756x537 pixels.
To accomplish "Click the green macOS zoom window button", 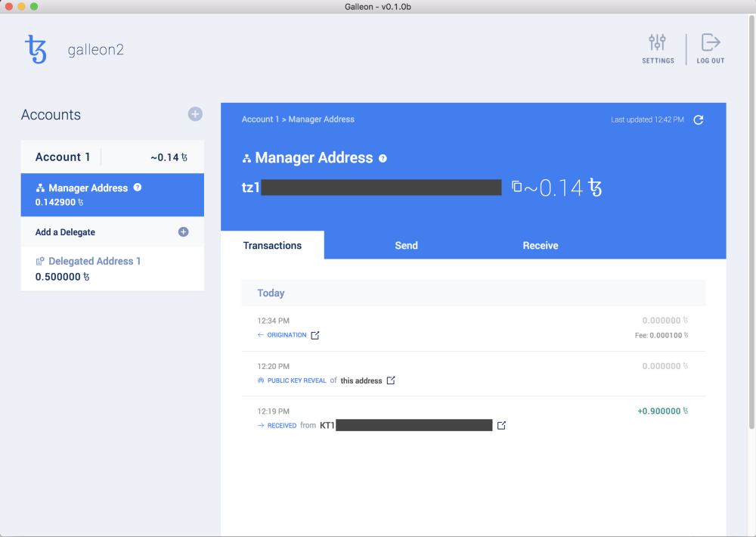I will coord(34,6).
